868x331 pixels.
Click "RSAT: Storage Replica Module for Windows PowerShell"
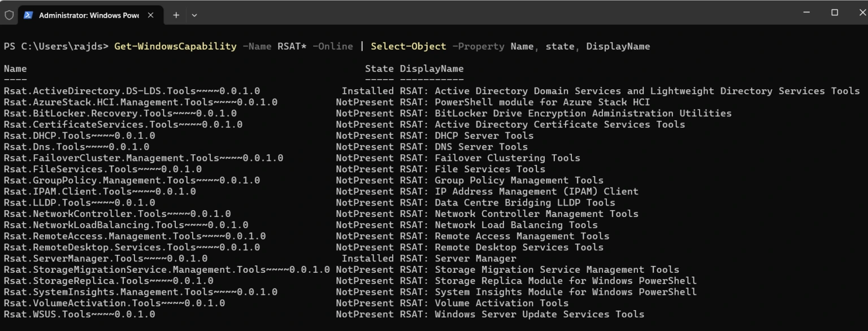(548, 281)
